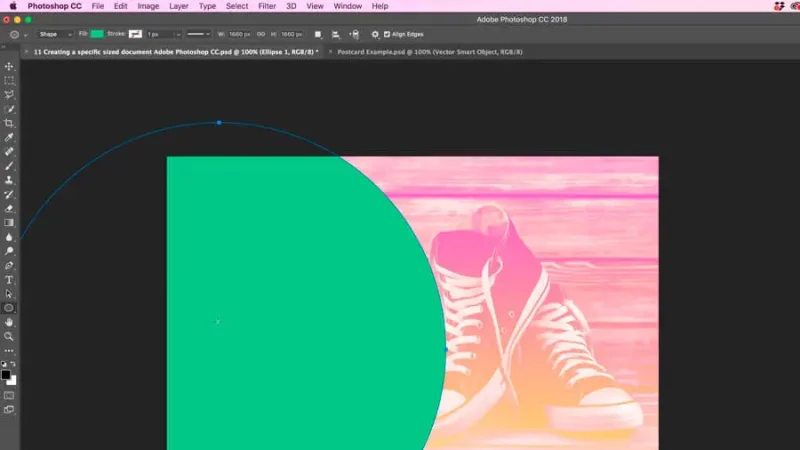The height and width of the screenshot is (450, 800).
Task: Select the Ellipse shape tool
Action: point(9,308)
